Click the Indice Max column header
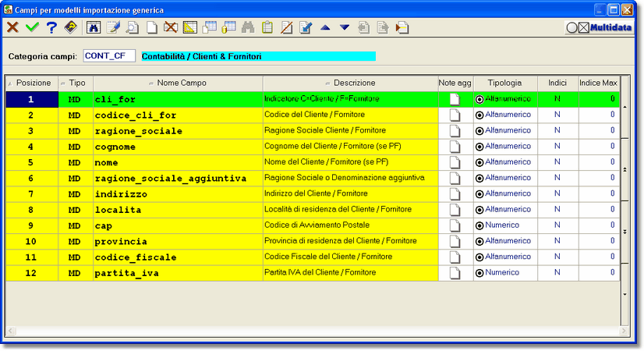 [599, 83]
